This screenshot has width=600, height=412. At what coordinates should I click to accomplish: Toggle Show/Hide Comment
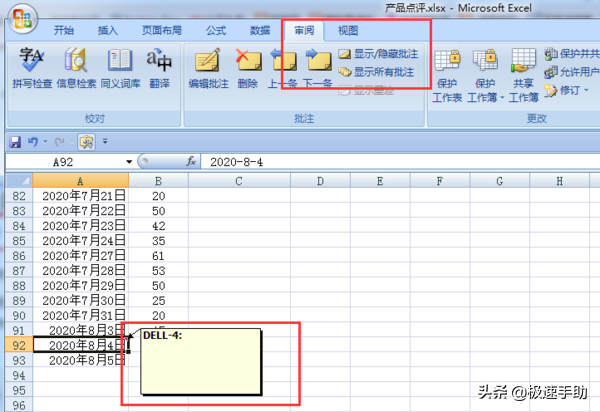[x=378, y=54]
